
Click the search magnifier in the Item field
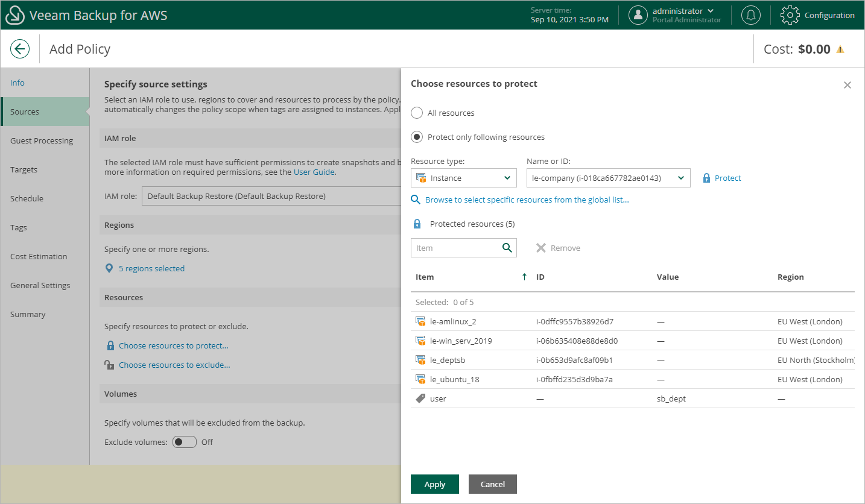(507, 248)
